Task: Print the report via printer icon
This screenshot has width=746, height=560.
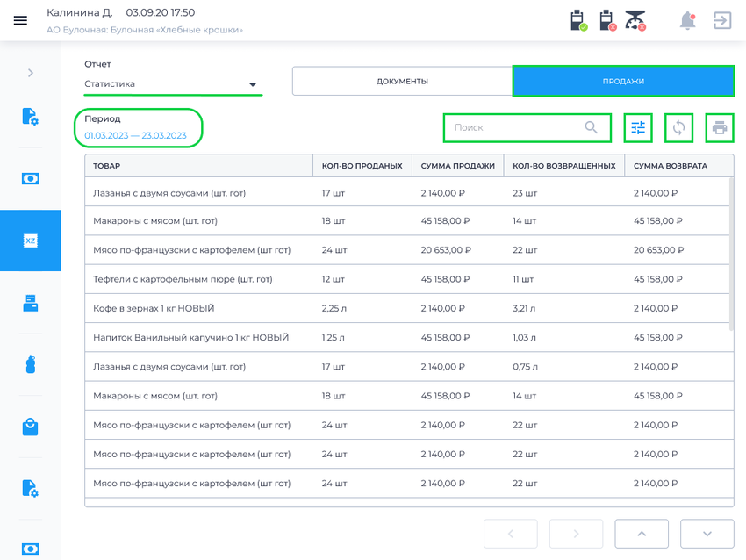Action: [720, 127]
